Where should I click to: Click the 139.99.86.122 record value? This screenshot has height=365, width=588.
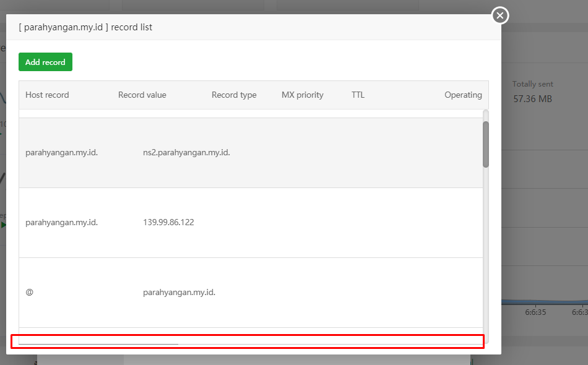[168, 222]
